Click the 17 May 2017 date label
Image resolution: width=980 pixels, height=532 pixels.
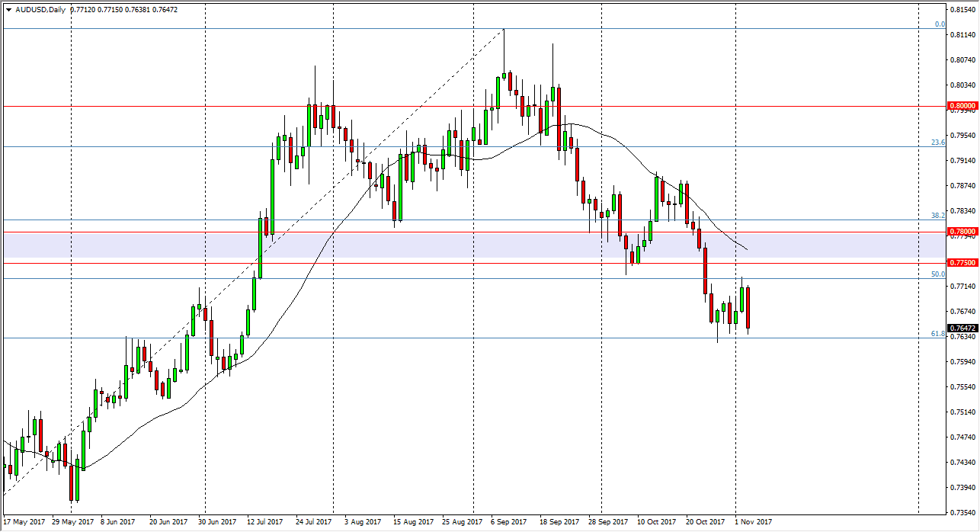23,522
